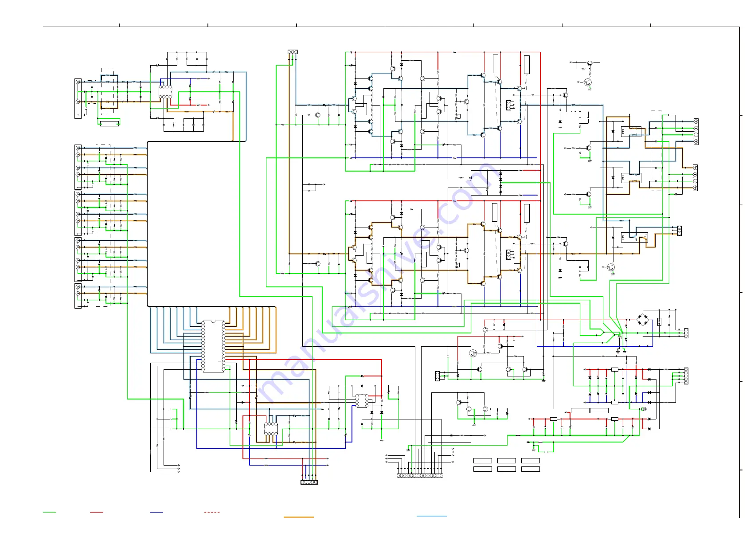Select the 28-pin DIP integrated circuit
754x560 pixels.
point(213,346)
